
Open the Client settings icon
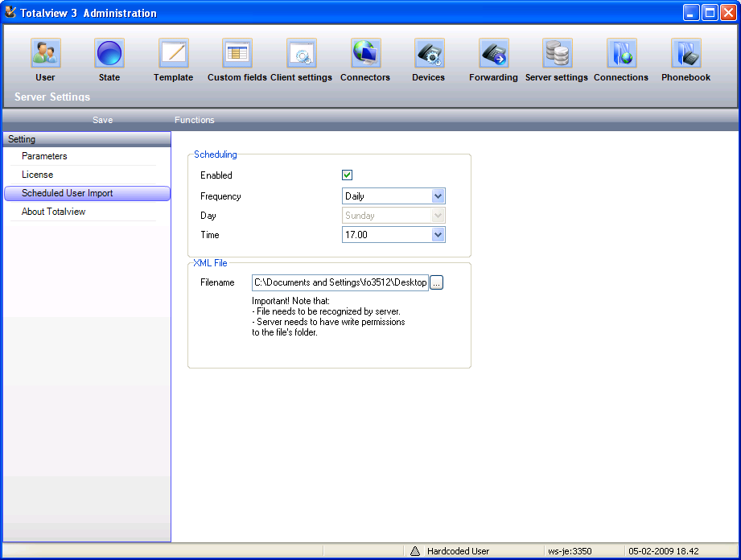coord(302,53)
